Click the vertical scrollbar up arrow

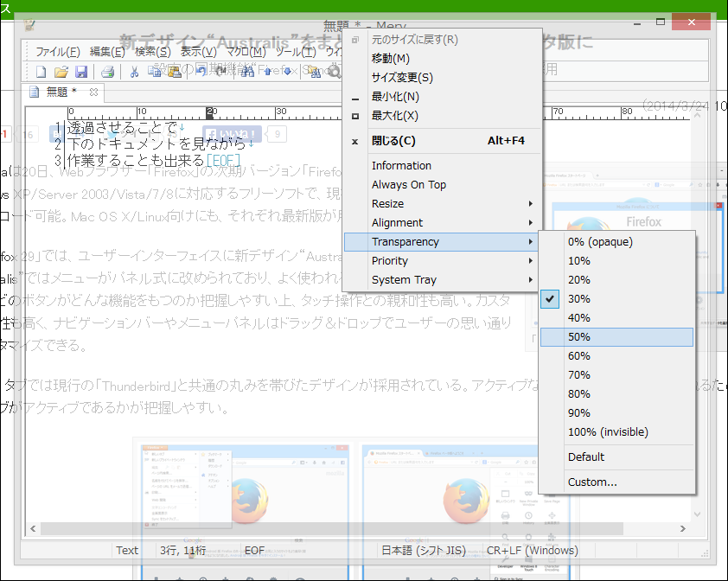pos(697,116)
